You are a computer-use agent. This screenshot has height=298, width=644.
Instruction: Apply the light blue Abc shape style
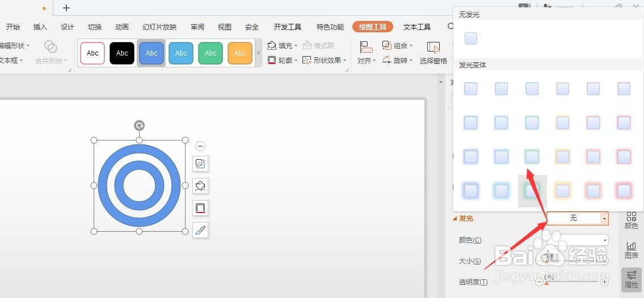(181, 53)
